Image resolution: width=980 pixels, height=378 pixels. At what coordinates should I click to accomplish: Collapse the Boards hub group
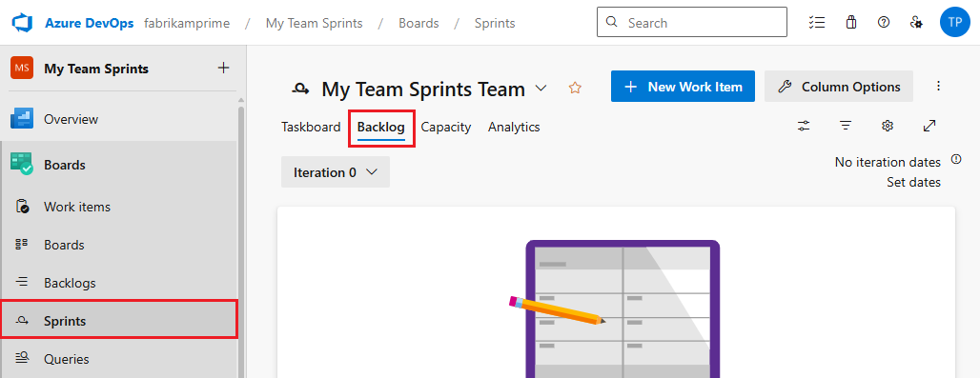click(x=119, y=166)
